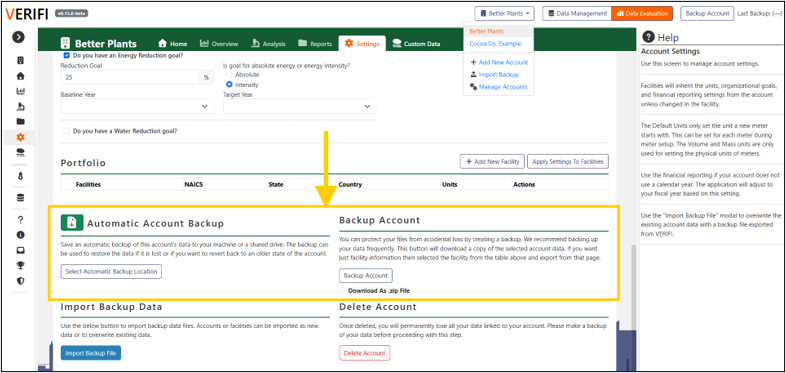Click the Import Backup File button
The width and height of the screenshot is (786, 373).
tap(91, 353)
